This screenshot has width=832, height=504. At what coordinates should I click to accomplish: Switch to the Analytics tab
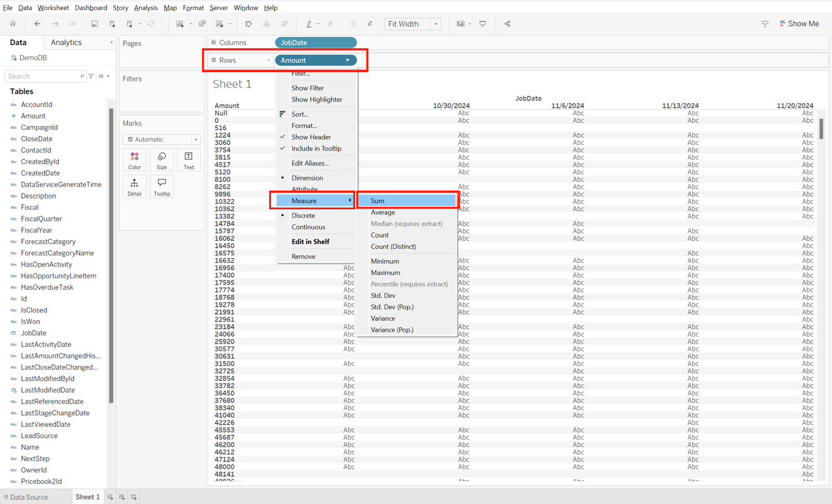tap(68, 42)
